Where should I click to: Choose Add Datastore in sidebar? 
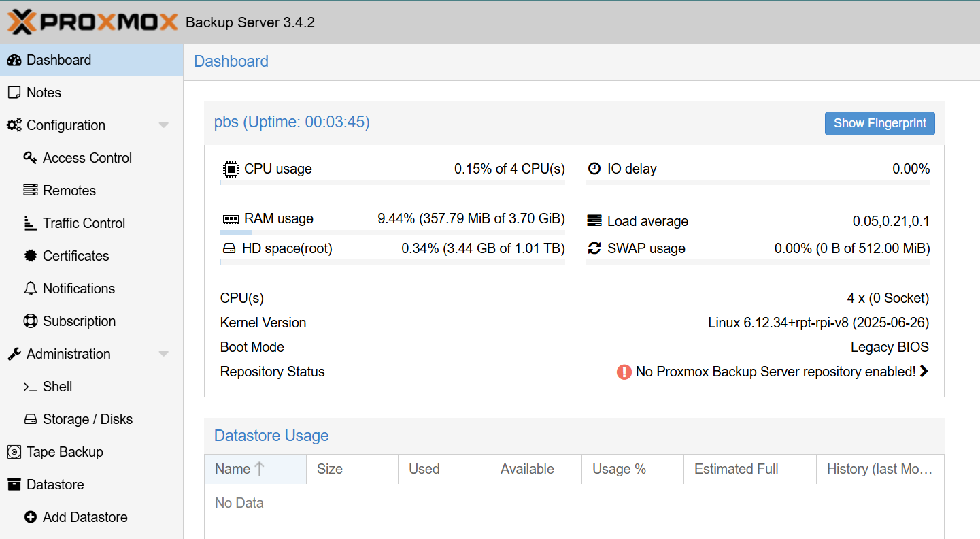91,517
